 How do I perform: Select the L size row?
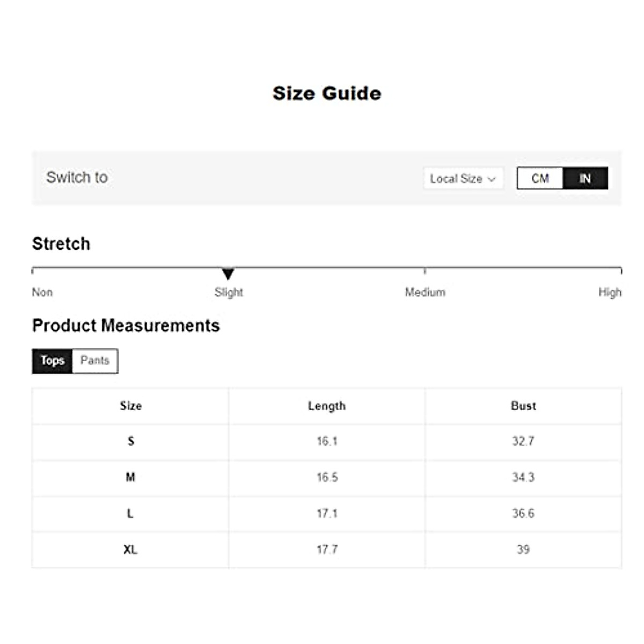point(130,514)
